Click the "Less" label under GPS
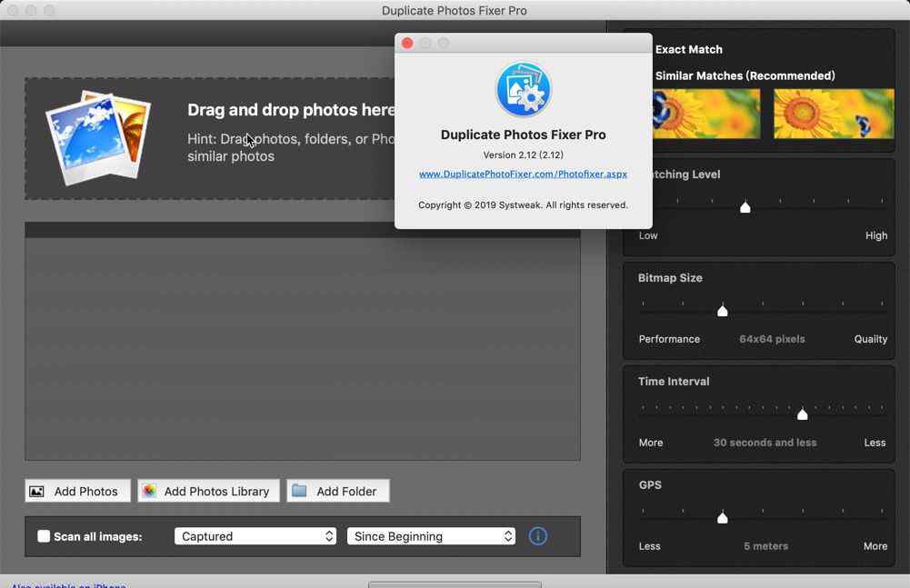 (x=649, y=546)
